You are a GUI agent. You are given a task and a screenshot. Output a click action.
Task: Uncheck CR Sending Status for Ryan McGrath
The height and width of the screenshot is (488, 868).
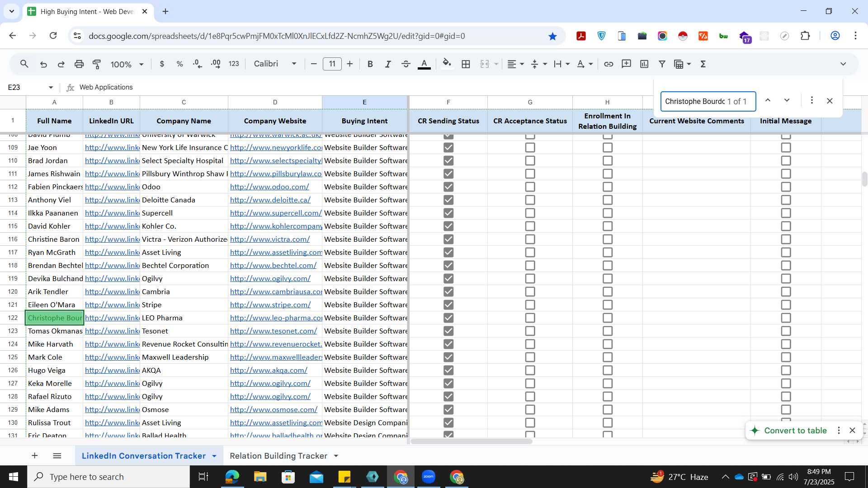tap(448, 252)
